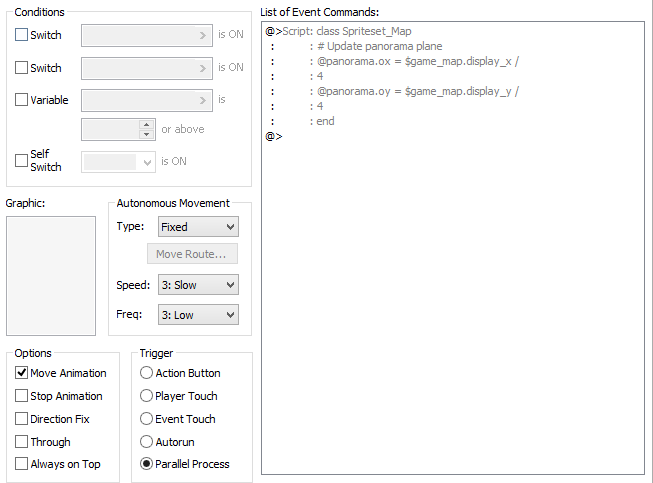This screenshot has width=653, height=483.
Task: Enable the Direction Fix option
Action: [22, 419]
